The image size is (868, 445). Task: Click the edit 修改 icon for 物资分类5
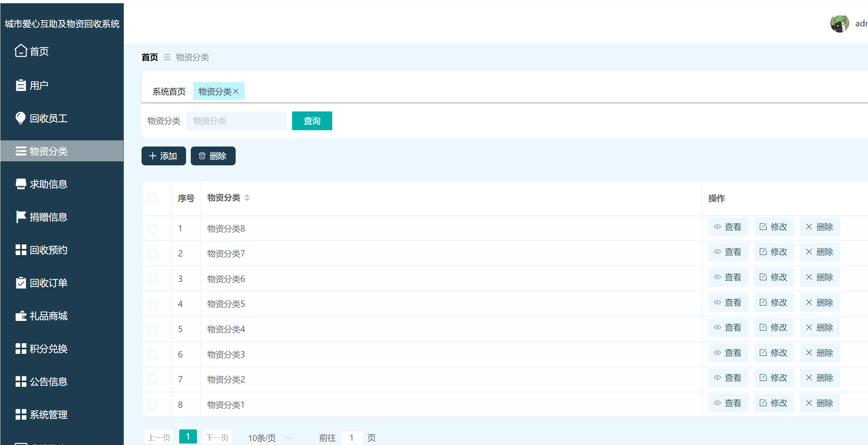763,302
